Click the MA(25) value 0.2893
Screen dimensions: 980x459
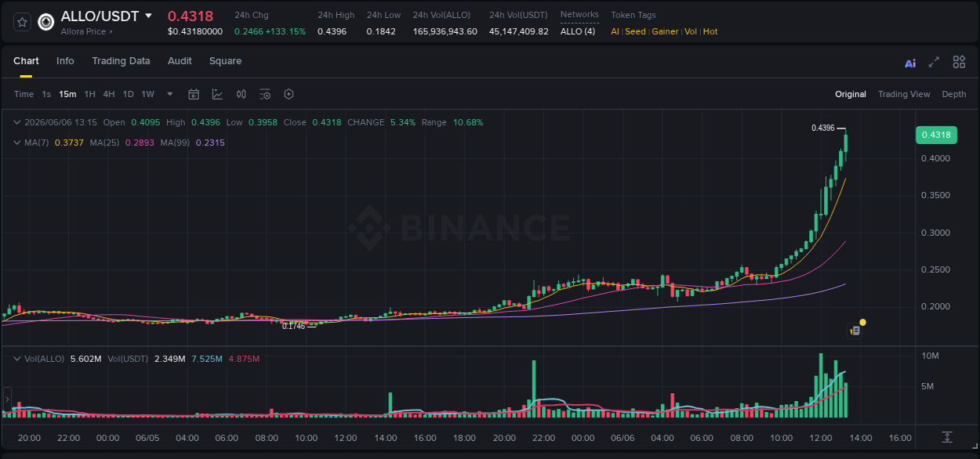point(138,143)
